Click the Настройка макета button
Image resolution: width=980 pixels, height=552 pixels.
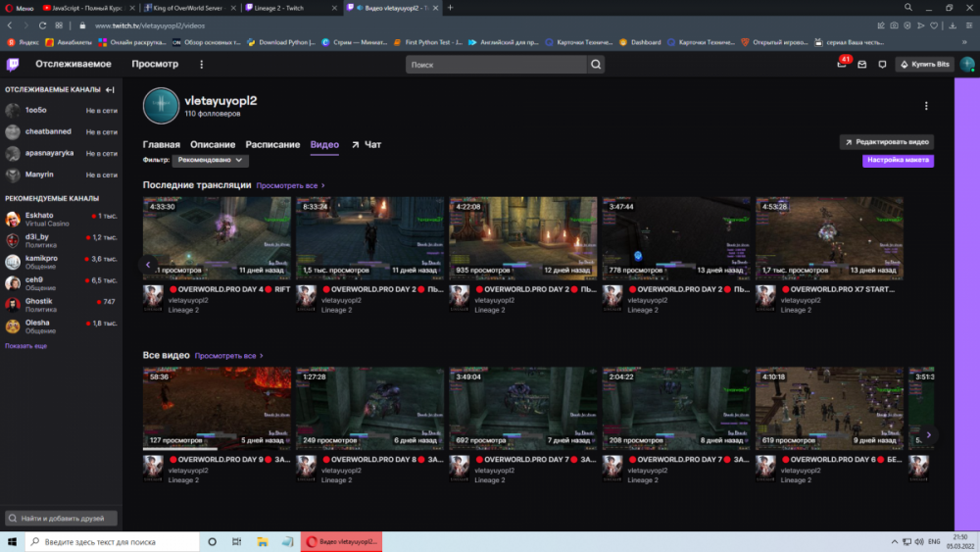[x=898, y=160]
